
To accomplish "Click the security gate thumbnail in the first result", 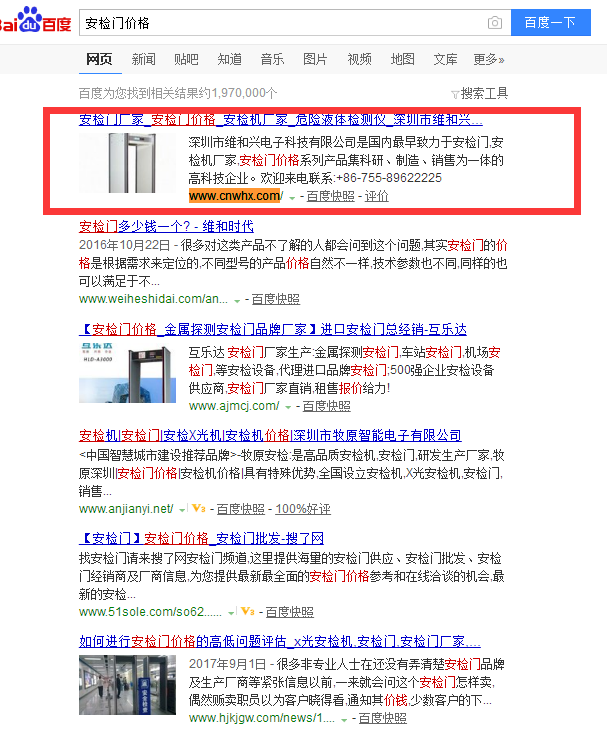I will point(127,163).
